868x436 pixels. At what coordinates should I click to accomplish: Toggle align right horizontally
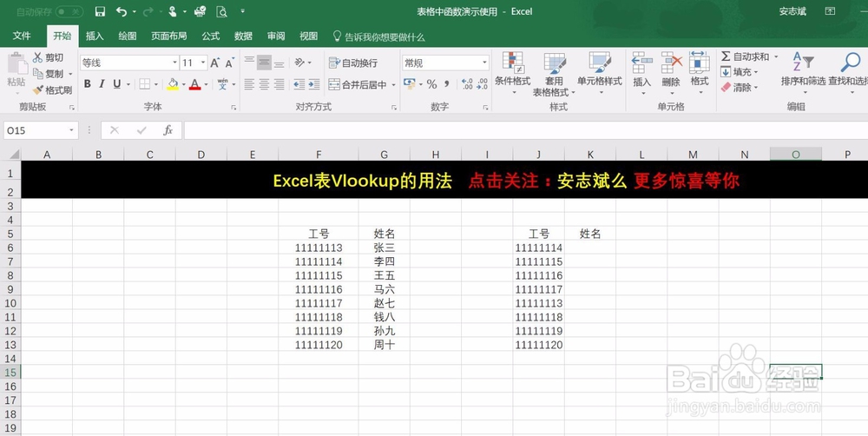pos(279,84)
